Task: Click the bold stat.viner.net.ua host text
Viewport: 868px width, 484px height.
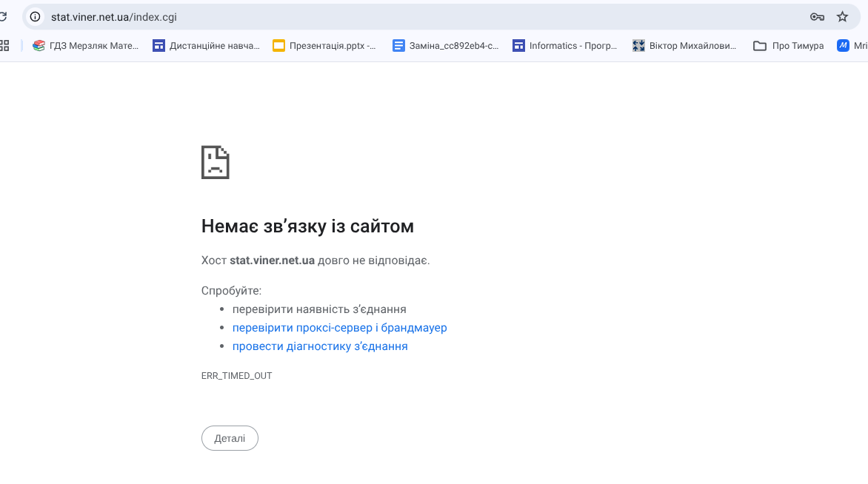Action: coord(273,261)
